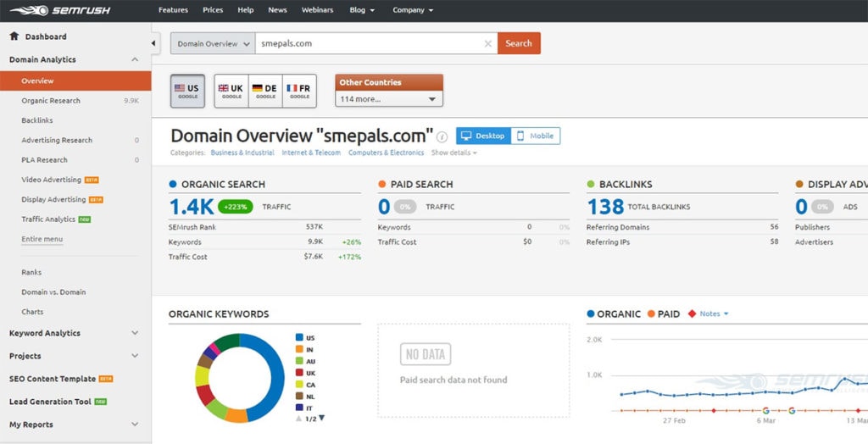Click the organic keywords donut chart
The width and height of the screenshot is (868, 444).
240,378
